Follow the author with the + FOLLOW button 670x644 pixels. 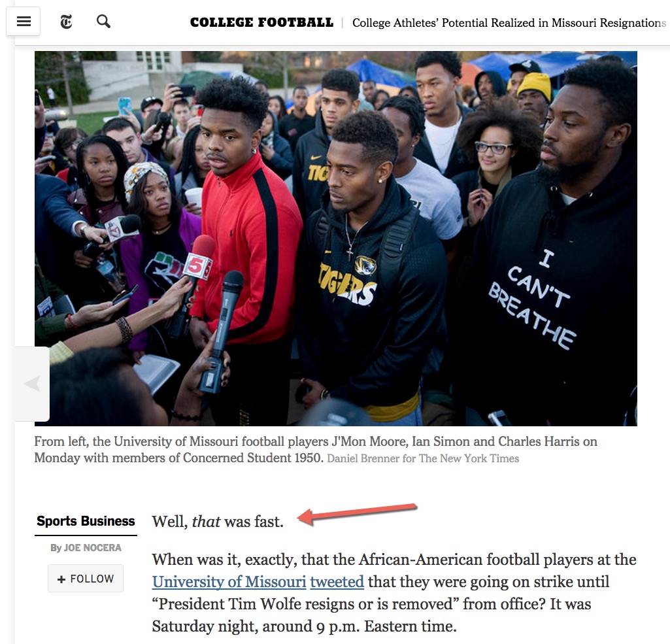coord(86,579)
